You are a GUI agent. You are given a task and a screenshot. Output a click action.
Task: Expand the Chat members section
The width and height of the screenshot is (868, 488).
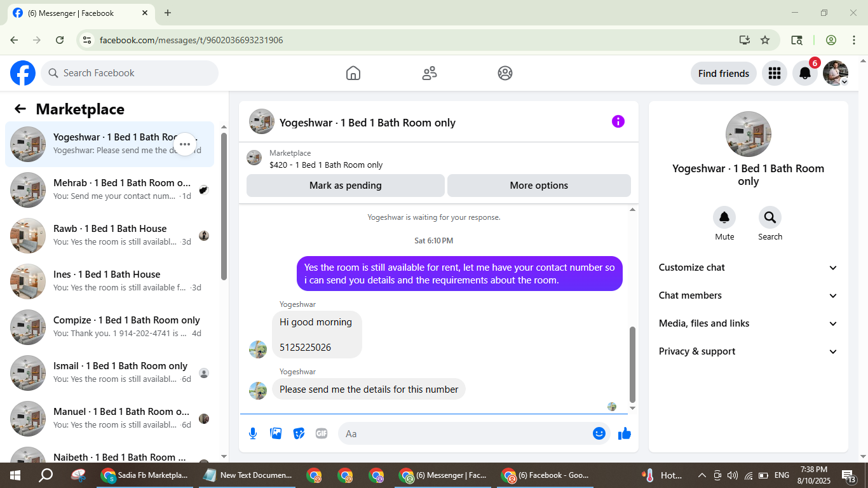[749, 295]
